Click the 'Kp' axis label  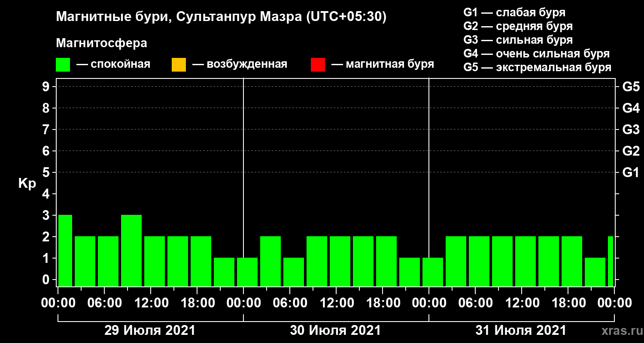click(x=27, y=184)
